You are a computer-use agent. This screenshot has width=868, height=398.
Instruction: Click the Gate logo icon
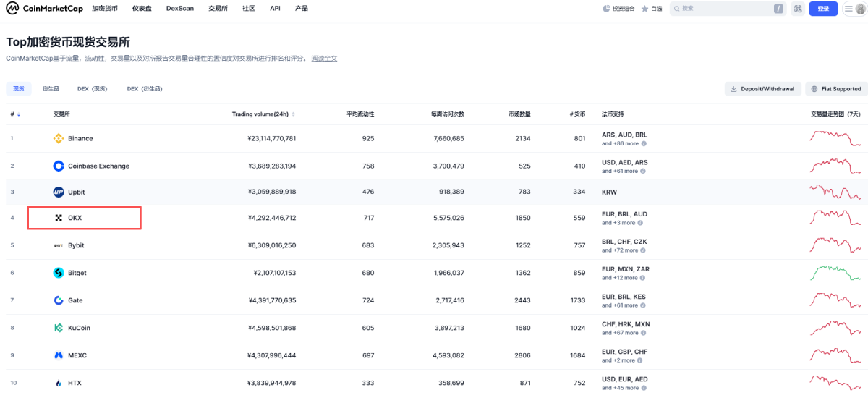pos(59,300)
